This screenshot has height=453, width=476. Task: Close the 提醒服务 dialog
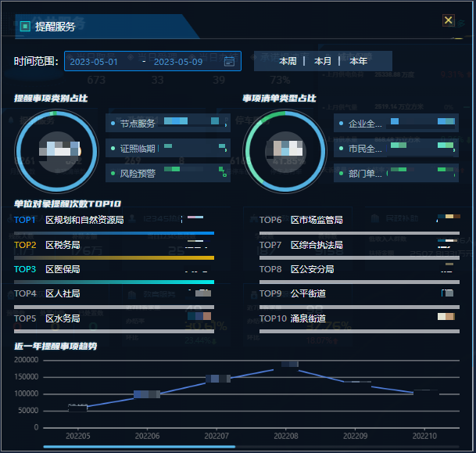pos(449,20)
